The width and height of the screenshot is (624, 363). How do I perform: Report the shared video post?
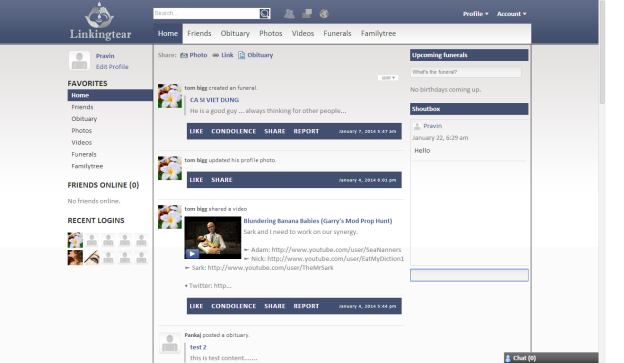point(306,306)
